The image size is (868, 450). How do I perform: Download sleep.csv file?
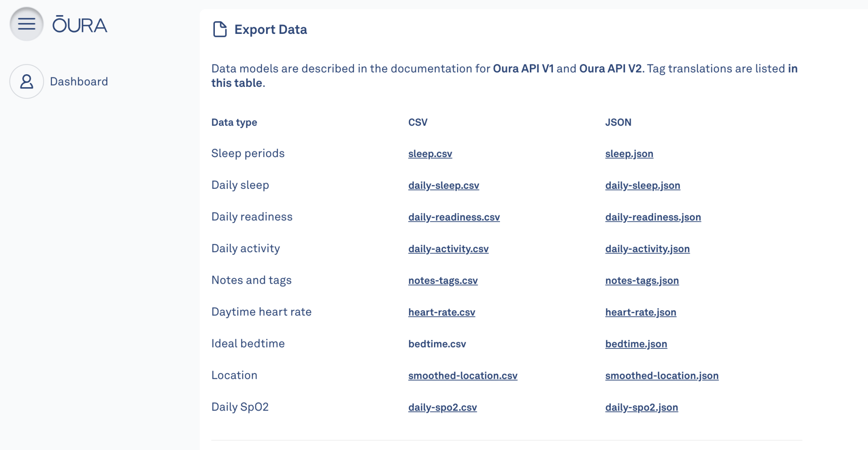[x=430, y=154]
